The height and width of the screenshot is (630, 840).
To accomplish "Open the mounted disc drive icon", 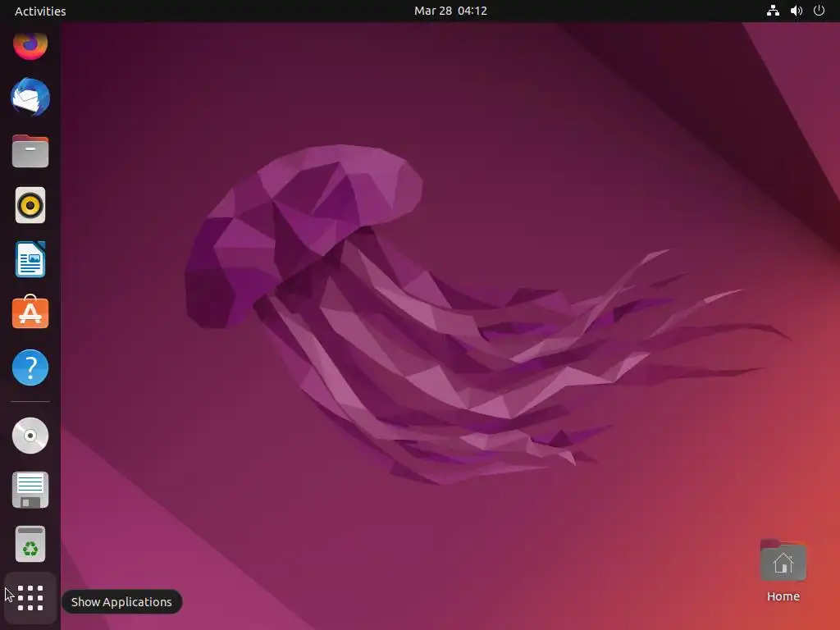I will tap(30, 436).
